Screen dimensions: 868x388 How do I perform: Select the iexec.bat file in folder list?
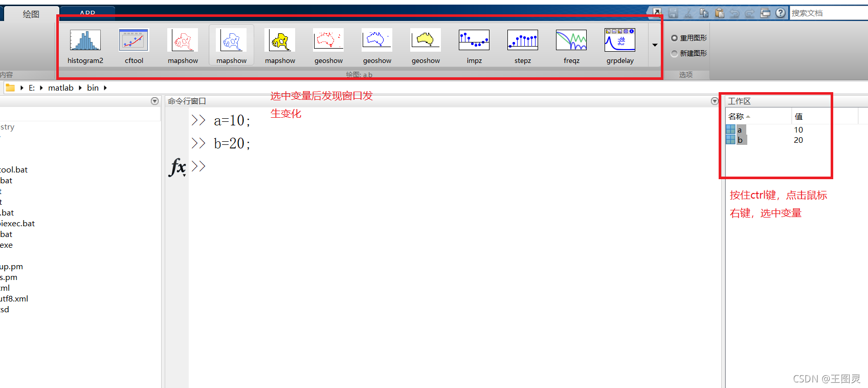[17, 224]
